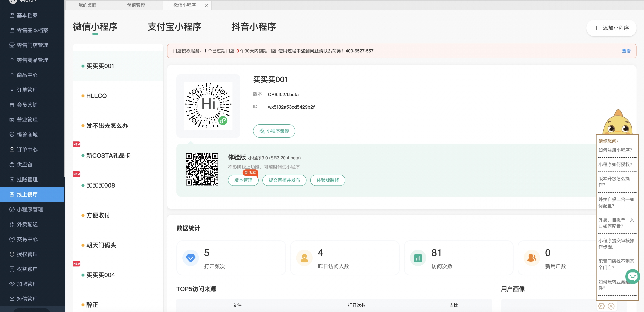Click the 打开频次 statistic card
The image size is (644, 312).
(231, 258)
